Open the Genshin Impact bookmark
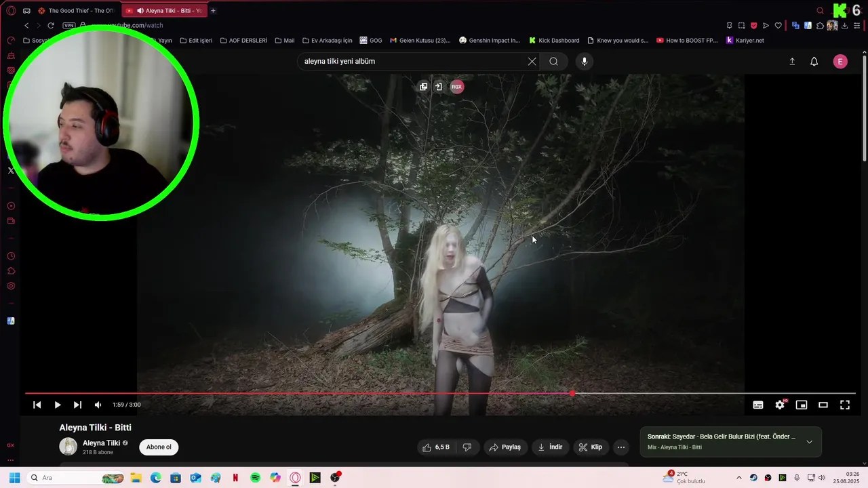This screenshot has height=488, width=868. 490,41
